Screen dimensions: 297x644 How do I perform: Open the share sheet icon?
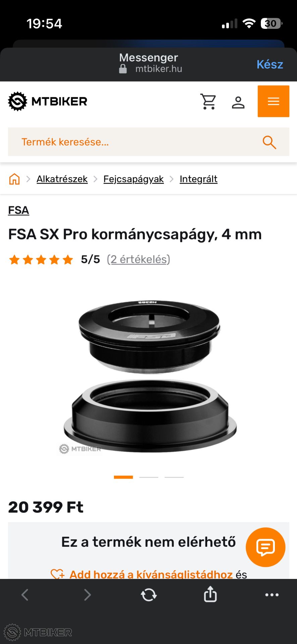coord(210,594)
